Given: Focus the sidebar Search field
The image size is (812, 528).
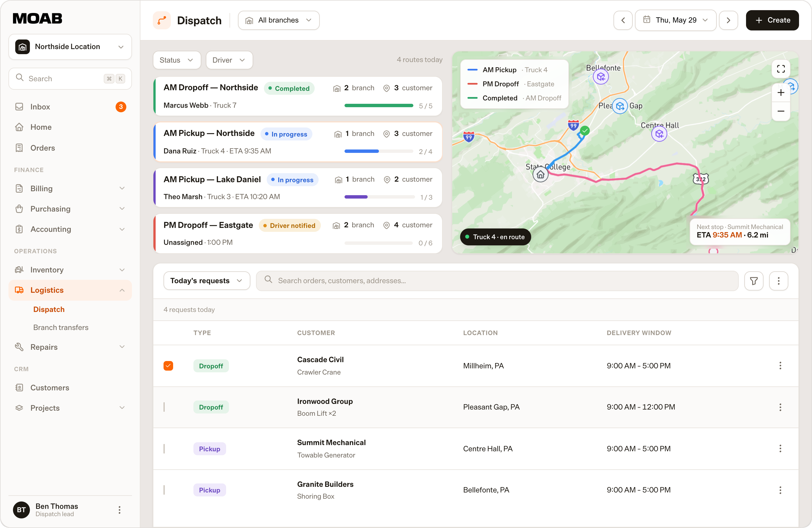Looking at the screenshot, I should tap(70, 78).
